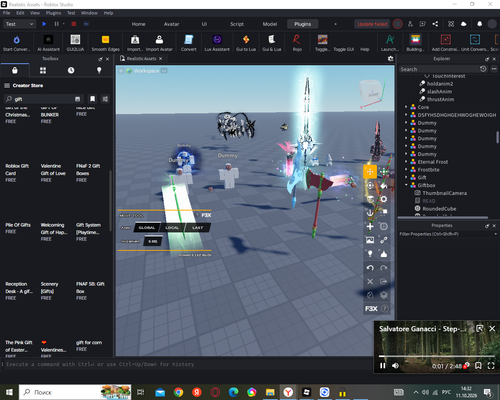Open the Test mode dropdown
The image size is (500, 400).
19,24
